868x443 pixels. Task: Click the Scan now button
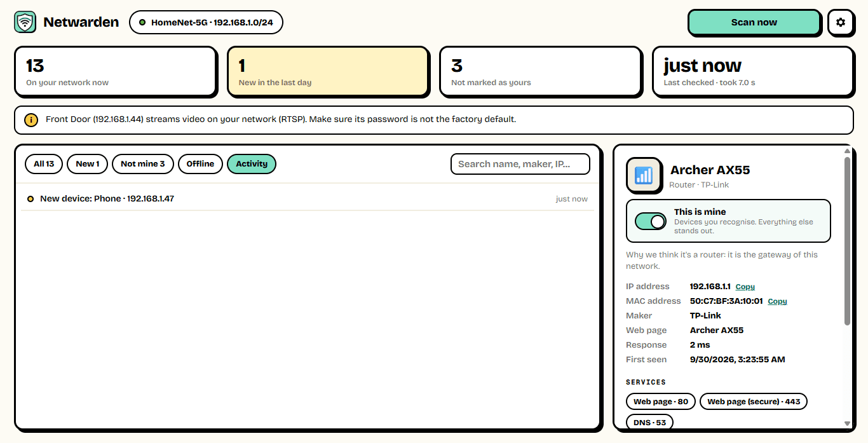(x=754, y=22)
